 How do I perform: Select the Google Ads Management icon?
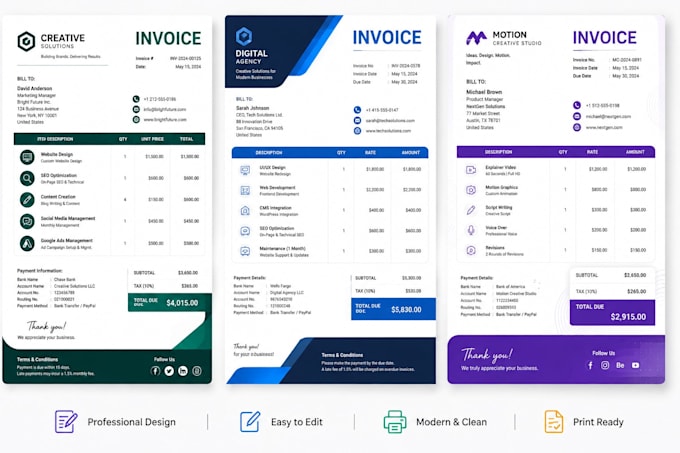27,243
